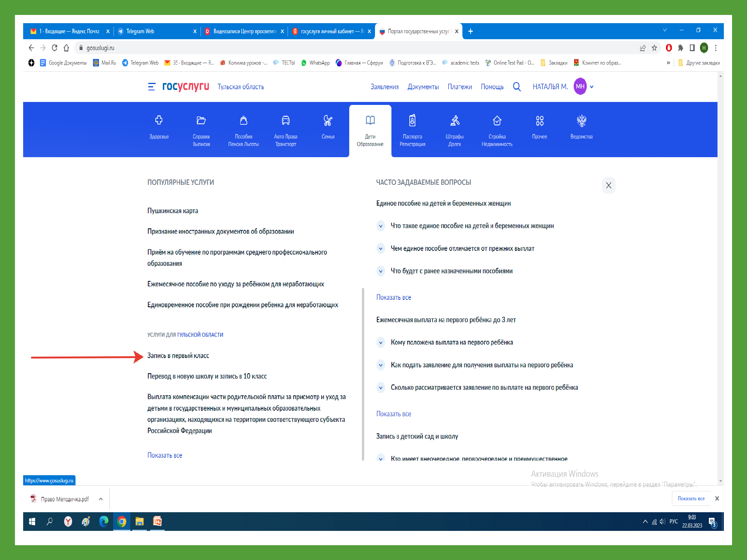Viewport: 747px width, 560px height.
Task: Open Заявления in the top navigation
Action: [x=384, y=87]
